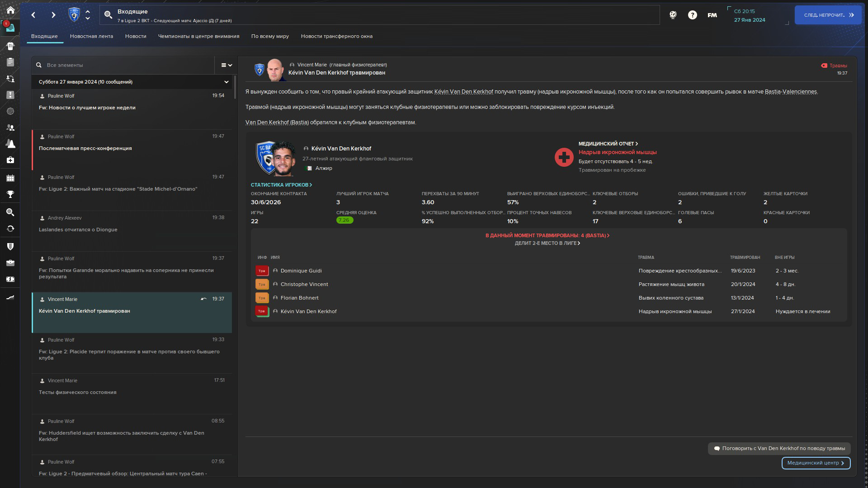Open the Schedule calendar icon in sidebar
This screenshot has width=868, height=488.
click(x=10, y=178)
